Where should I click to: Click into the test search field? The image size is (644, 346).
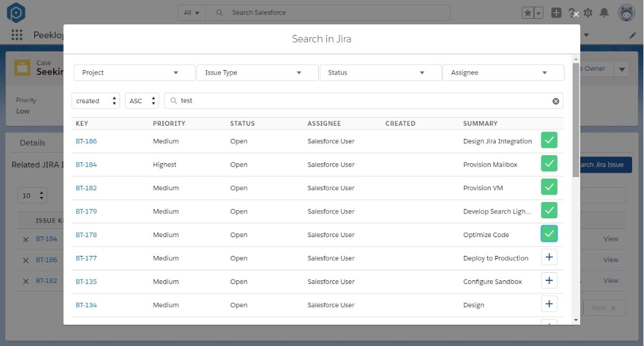pos(363,101)
